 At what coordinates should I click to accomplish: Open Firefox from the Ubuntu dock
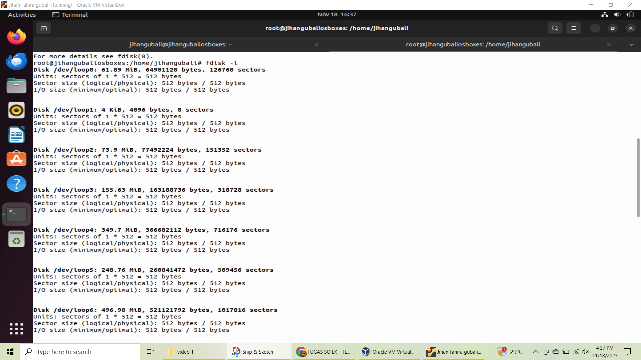point(16,37)
